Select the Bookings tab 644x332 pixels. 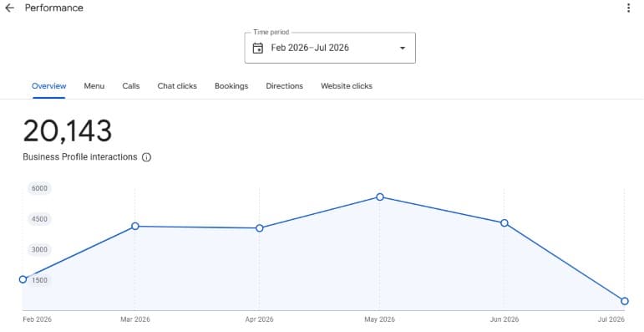coord(231,86)
